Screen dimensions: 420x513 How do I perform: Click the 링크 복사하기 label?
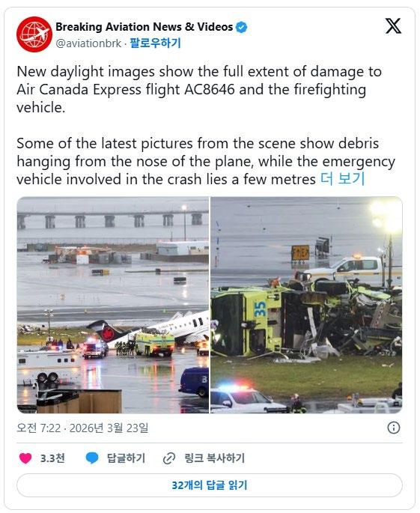pos(214,458)
